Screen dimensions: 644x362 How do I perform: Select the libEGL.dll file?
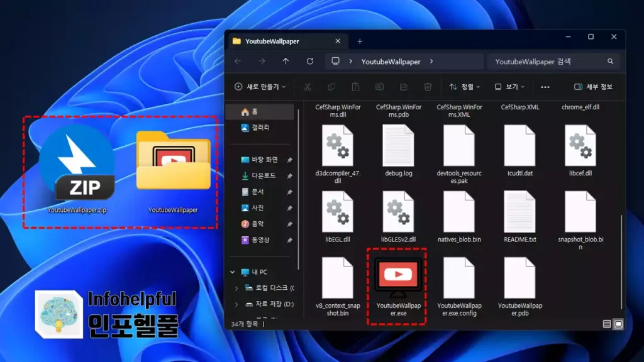pos(338,217)
